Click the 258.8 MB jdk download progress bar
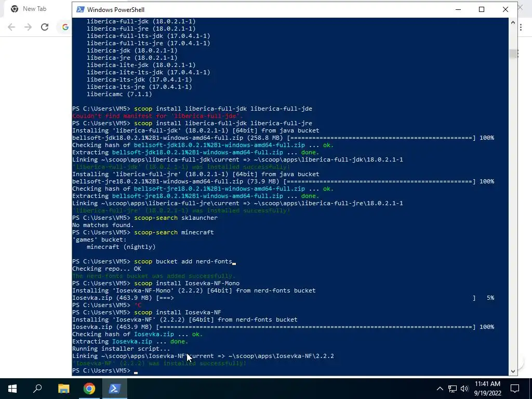Image resolution: width=532 pixels, height=399 pixels. point(381,138)
